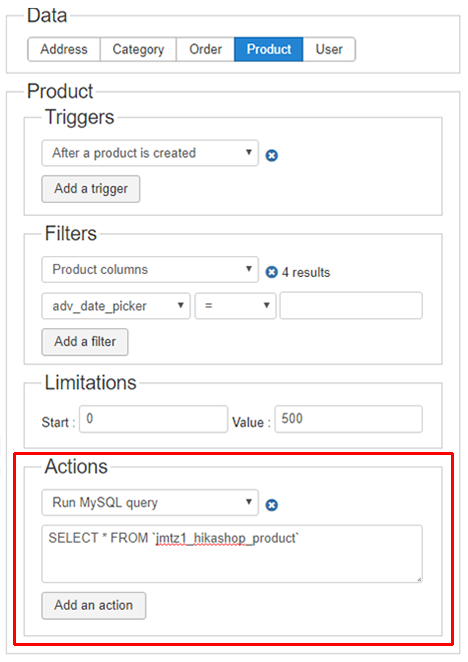This screenshot has width=468, height=662.
Task: Click the Value limitation field showing 500
Action: pyautogui.click(x=348, y=419)
